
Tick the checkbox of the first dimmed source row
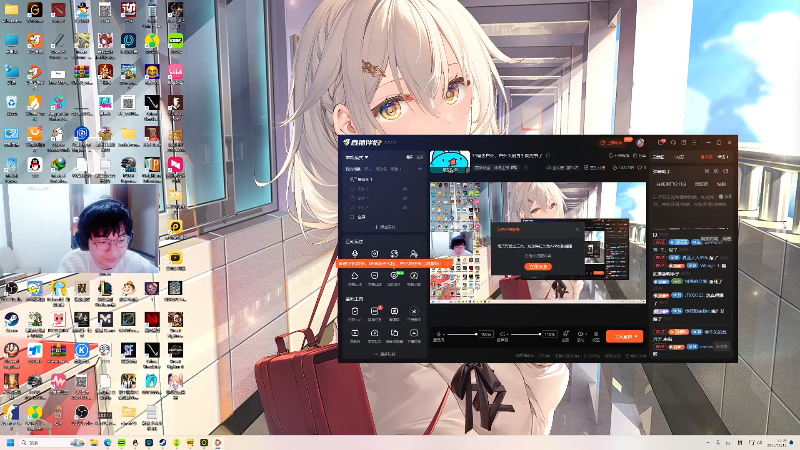352,189
